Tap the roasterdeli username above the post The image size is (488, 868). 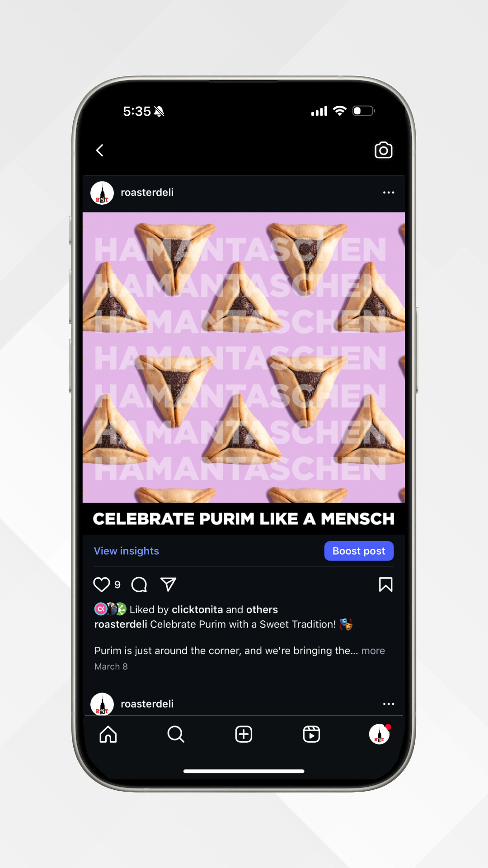pos(147,193)
